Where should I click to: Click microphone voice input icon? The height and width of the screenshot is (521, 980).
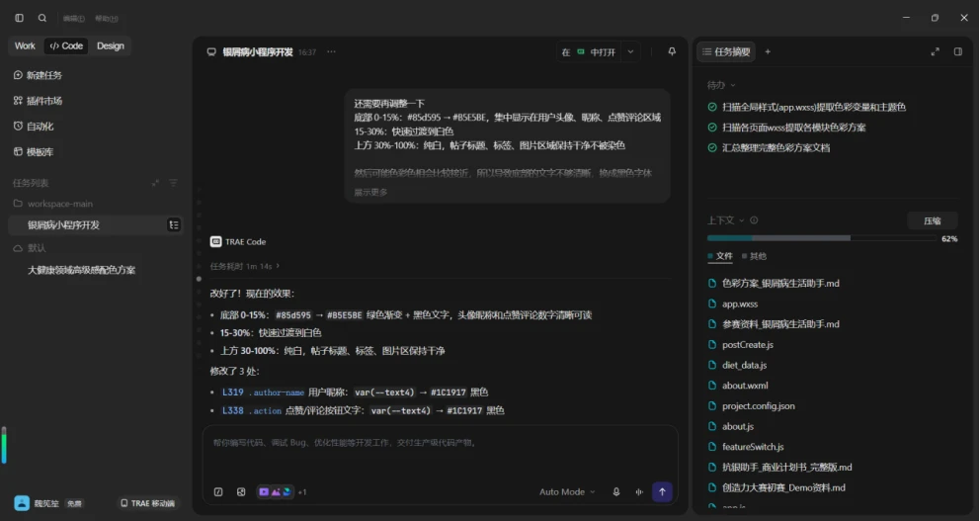click(x=616, y=492)
